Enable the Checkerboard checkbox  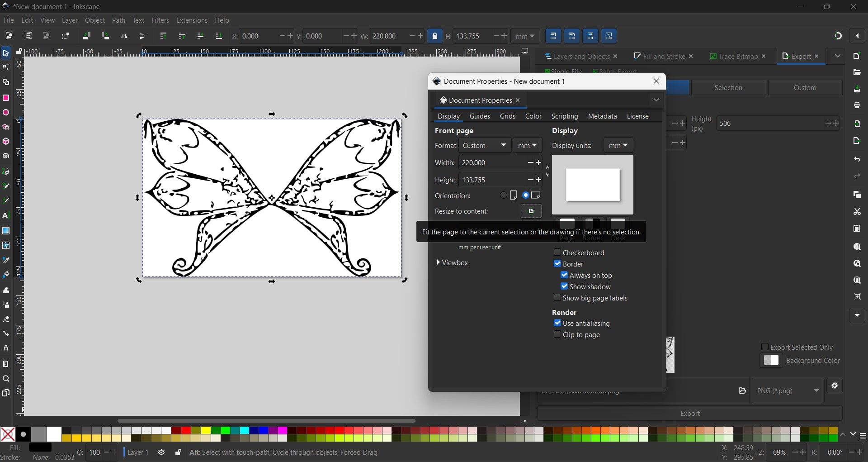pos(557,252)
